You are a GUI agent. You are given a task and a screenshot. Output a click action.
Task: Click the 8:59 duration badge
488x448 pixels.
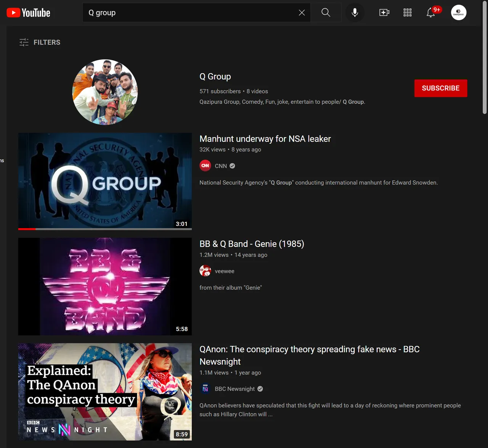[x=181, y=434]
